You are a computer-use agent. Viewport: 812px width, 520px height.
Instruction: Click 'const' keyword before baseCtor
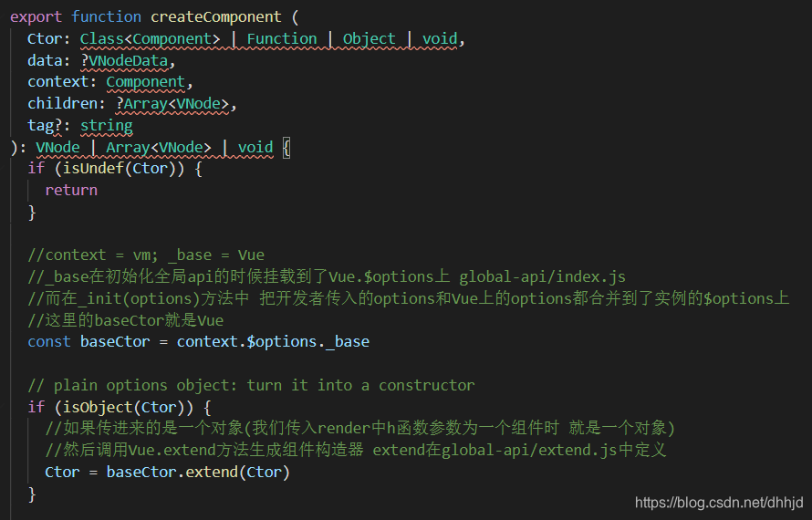pos(49,342)
